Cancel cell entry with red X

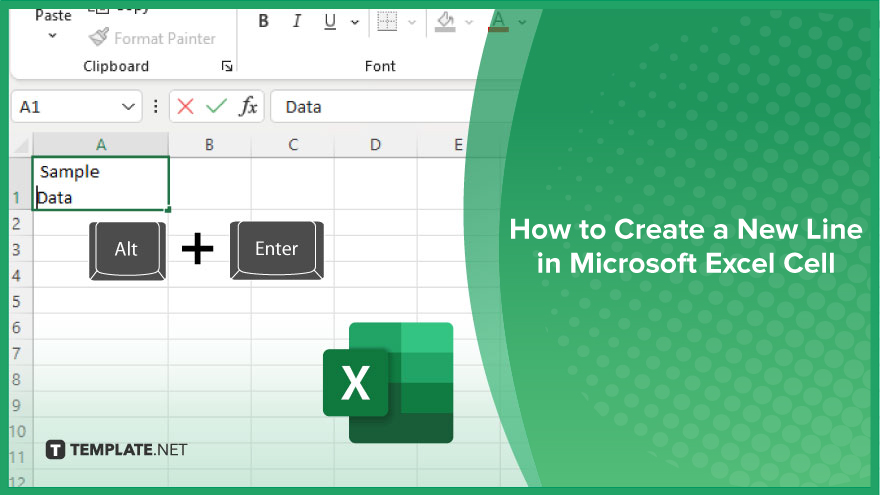tap(185, 106)
